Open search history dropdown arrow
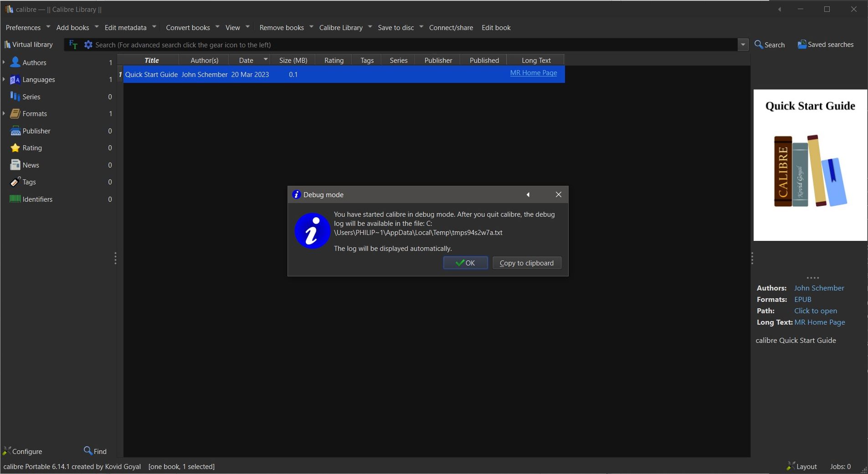Screen dimensions: 868x474 (x=743, y=45)
